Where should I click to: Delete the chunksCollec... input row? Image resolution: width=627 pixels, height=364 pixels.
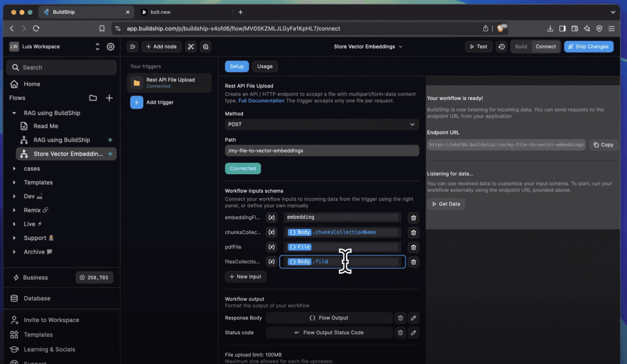[x=413, y=232]
